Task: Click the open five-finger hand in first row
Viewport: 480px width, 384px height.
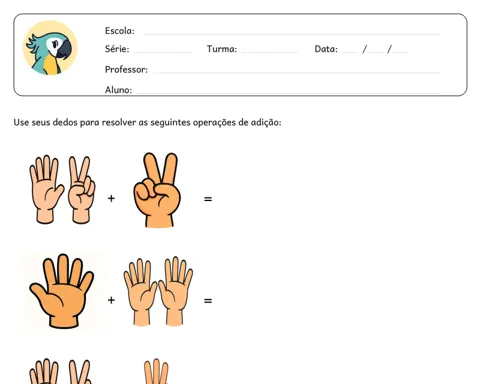Action: point(46,189)
